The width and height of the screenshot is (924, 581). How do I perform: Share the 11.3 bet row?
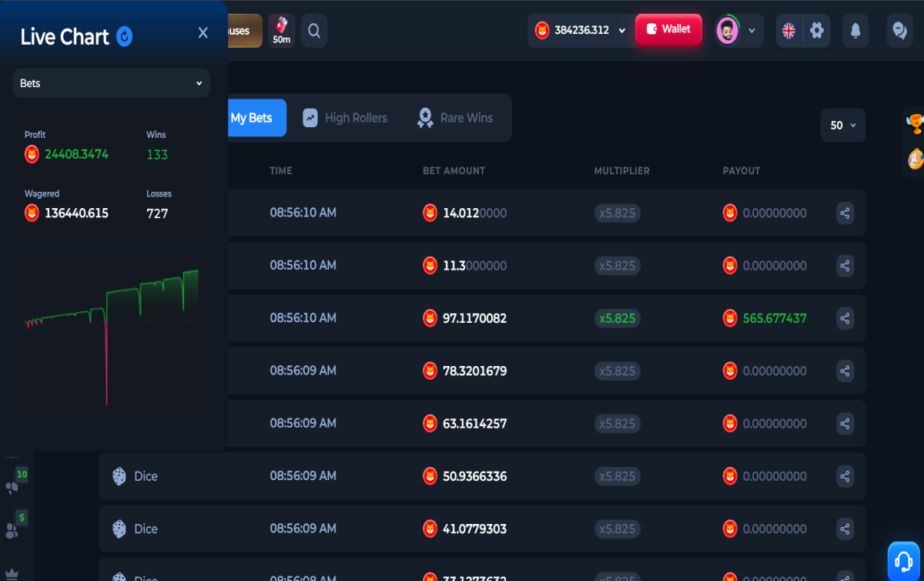(x=845, y=266)
